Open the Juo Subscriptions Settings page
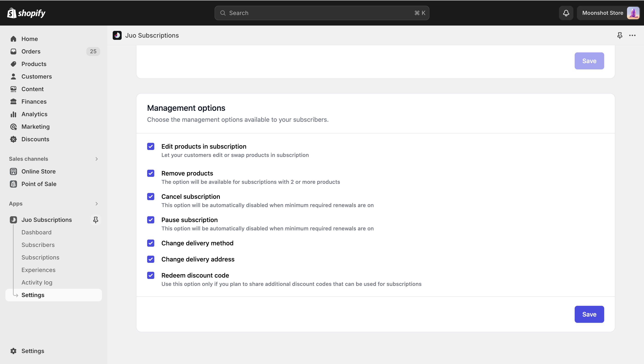This screenshot has width=644, height=364. (33, 294)
